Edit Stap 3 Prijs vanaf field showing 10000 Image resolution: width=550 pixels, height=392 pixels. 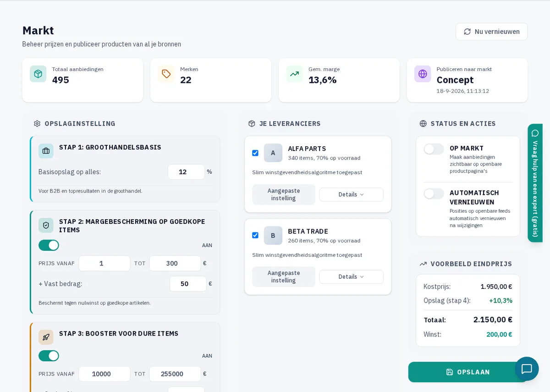104,374
